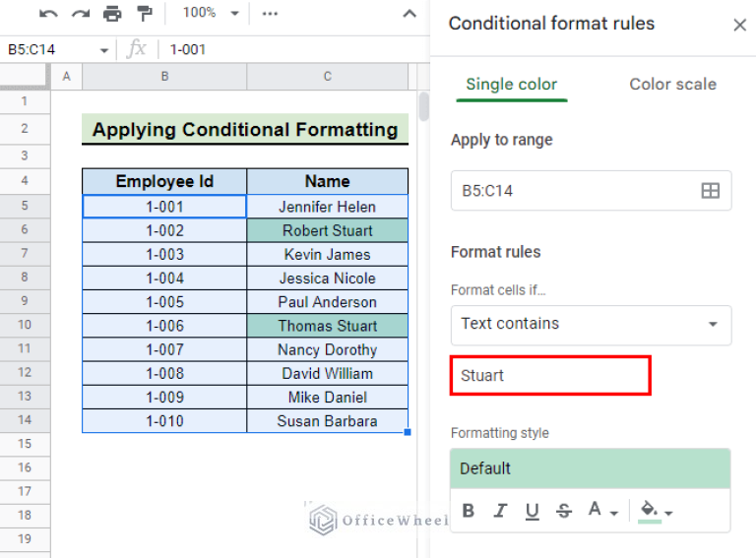The height and width of the screenshot is (558, 756).
Task: Click the select-all corner box
Action: pyautogui.click(x=25, y=76)
